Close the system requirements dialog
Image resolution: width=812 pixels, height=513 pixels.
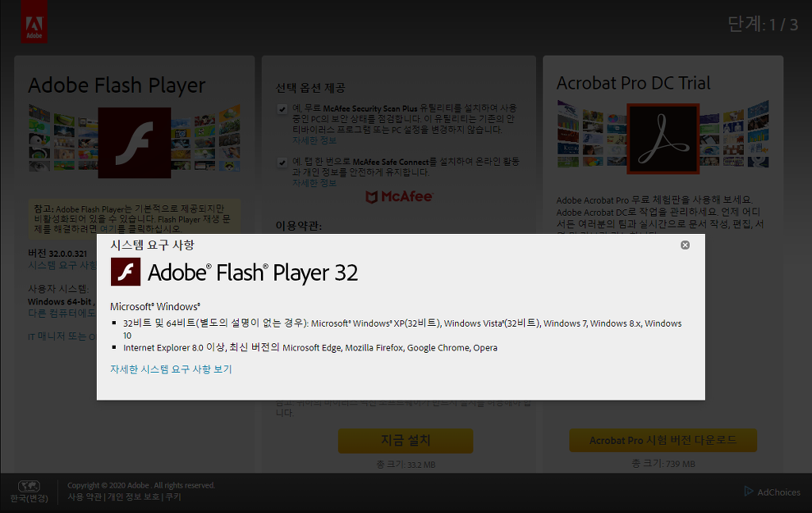[x=684, y=245]
